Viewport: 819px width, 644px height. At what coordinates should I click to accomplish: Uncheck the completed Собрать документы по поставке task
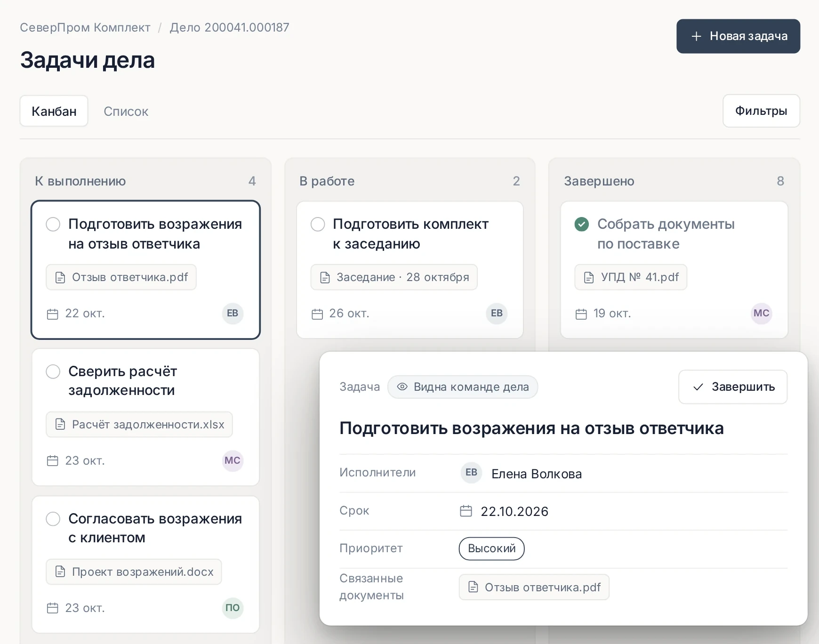(582, 224)
